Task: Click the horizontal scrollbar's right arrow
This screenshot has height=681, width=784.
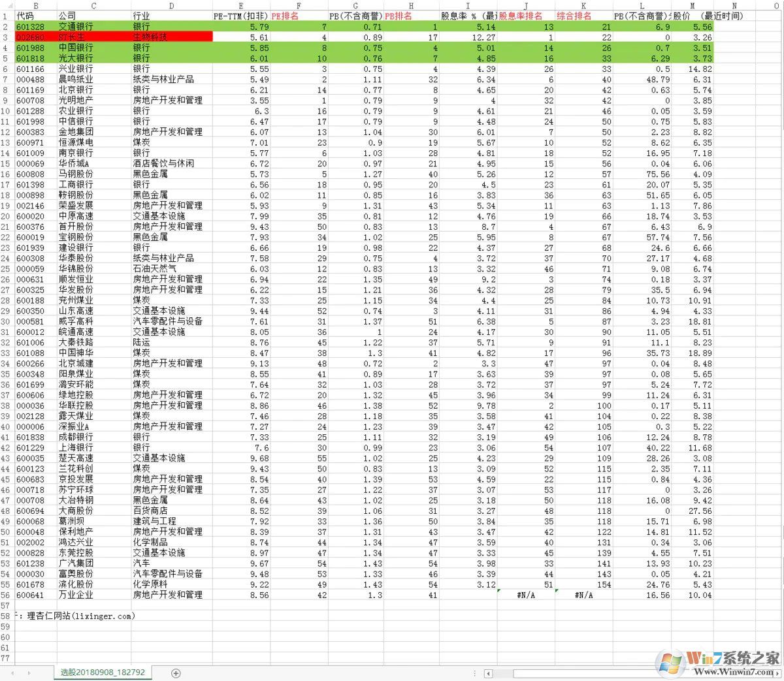Action: (x=778, y=672)
